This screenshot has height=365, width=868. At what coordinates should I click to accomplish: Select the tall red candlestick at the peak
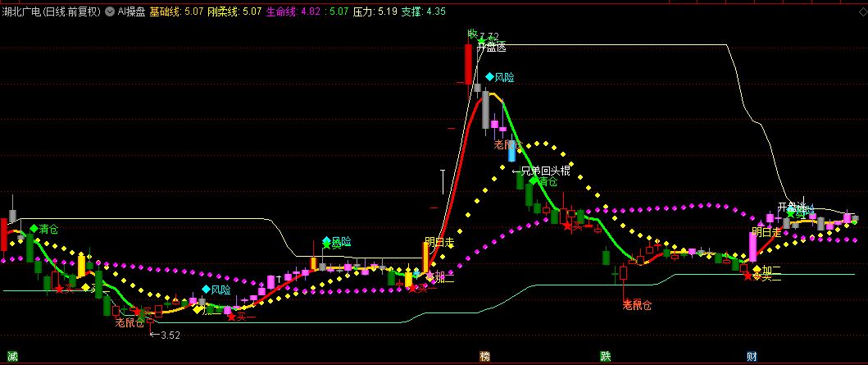[468, 64]
